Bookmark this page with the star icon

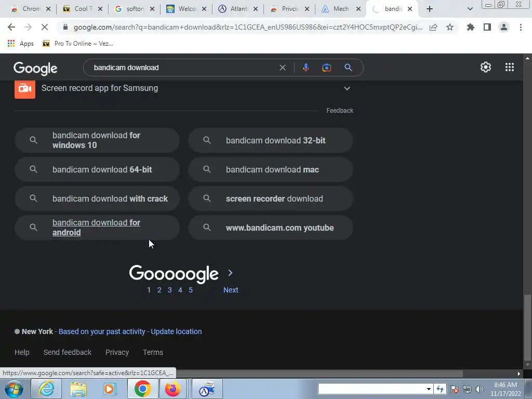click(x=450, y=27)
